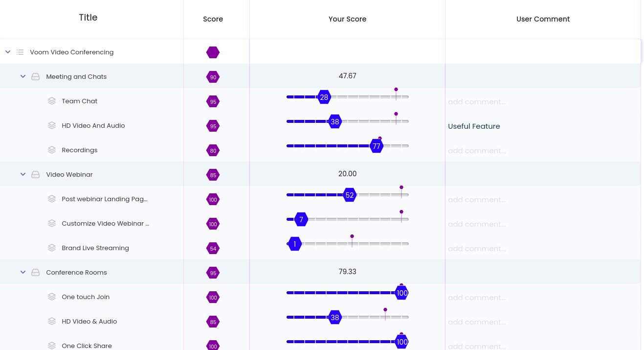Collapse the Meeting and Chats group
Image resolution: width=644 pixels, height=350 pixels.
pyautogui.click(x=23, y=76)
